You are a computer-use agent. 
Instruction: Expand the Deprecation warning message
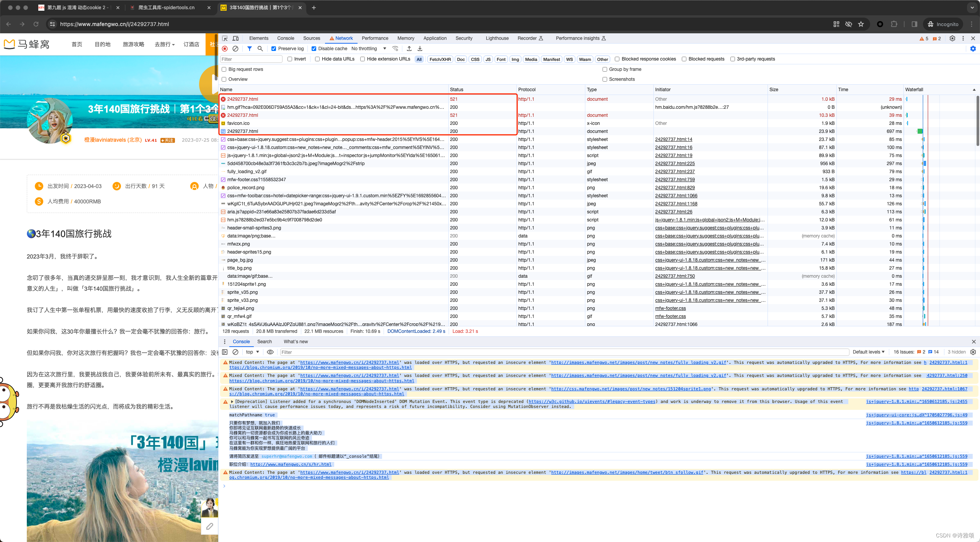coord(232,402)
